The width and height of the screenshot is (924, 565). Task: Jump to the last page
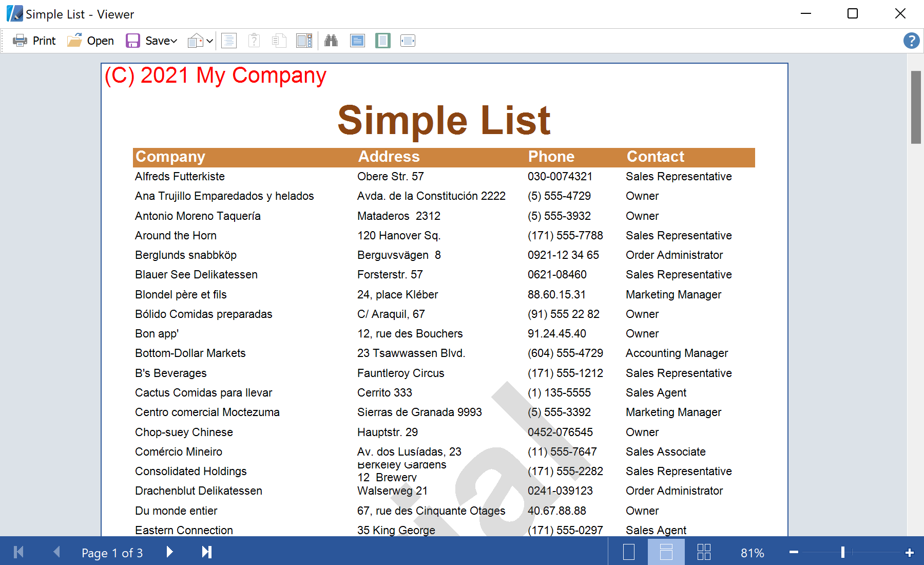[206, 552]
